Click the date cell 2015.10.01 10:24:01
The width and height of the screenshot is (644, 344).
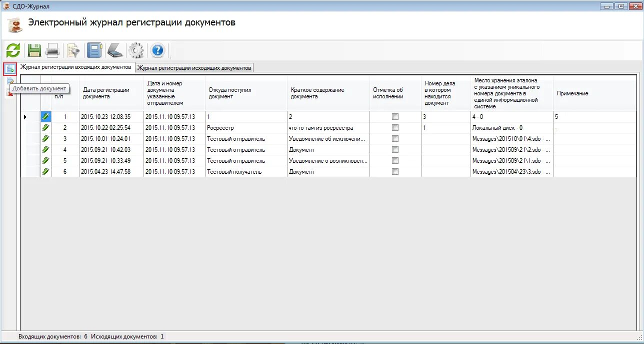pos(111,138)
